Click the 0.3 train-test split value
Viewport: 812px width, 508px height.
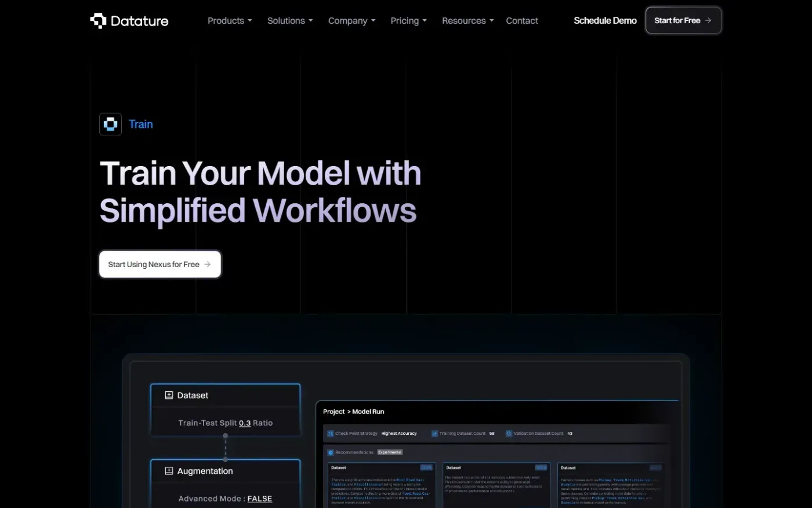click(245, 423)
